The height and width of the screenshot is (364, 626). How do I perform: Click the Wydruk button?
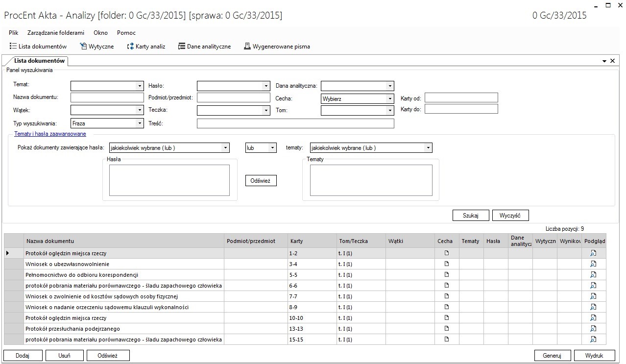click(594, 356)
